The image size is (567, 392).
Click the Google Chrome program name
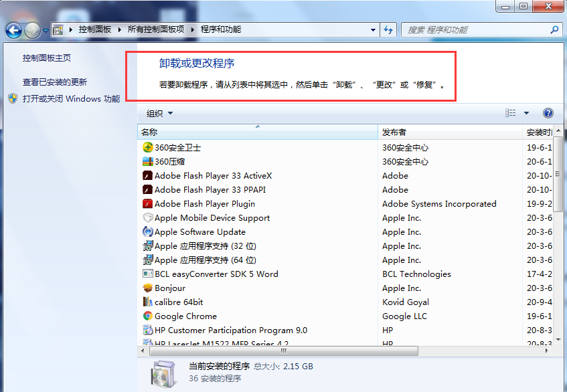click(x=185, y=316)
